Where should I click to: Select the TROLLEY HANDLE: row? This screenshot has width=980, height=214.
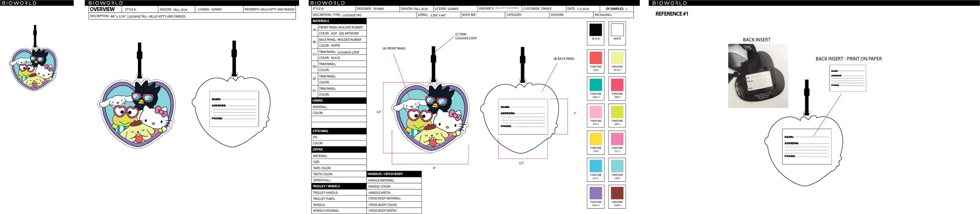click(x=339, y=192)
